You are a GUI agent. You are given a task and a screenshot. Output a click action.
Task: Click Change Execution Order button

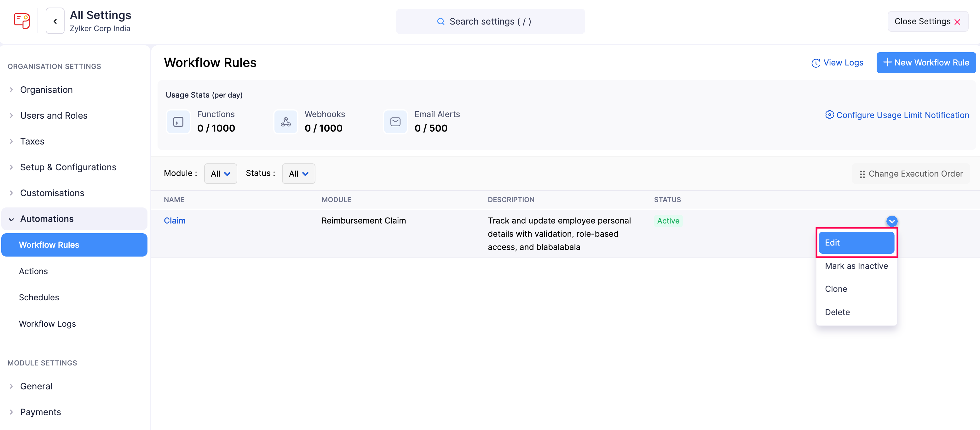pos(911,174)
